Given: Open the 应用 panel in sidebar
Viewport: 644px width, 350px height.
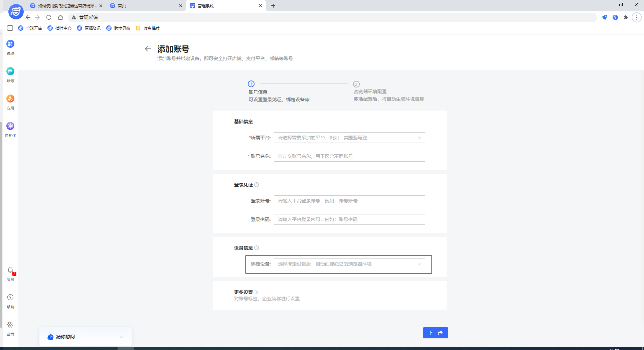Looking at the screenshot, I should pyautogui.click(x=10, y=102).
